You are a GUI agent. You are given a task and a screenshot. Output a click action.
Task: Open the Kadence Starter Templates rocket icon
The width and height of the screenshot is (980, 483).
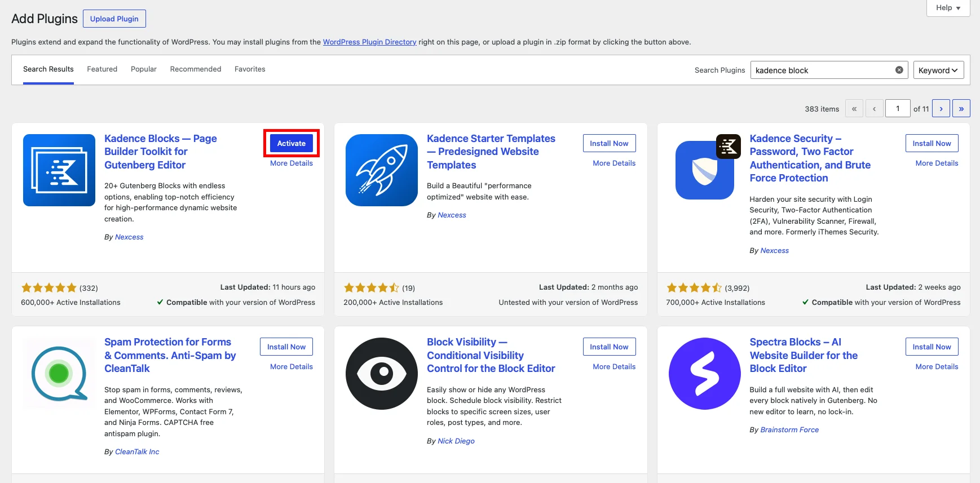click(382, 170)
